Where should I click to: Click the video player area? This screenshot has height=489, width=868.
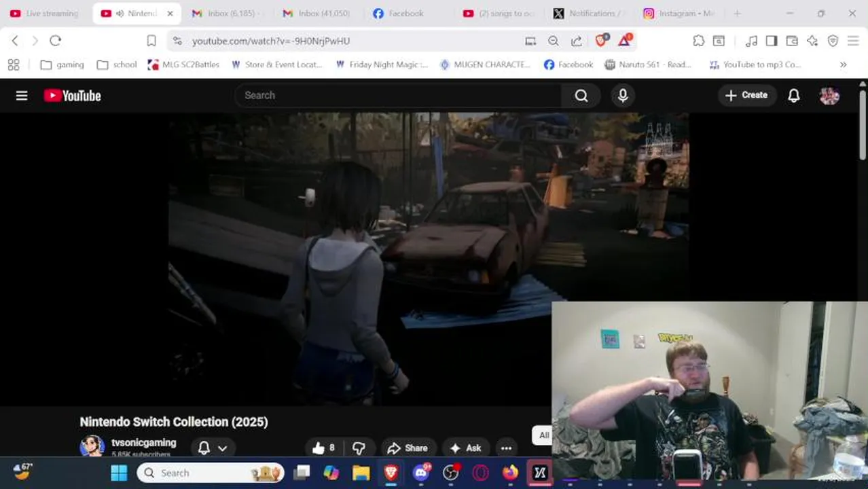point(429,259)
